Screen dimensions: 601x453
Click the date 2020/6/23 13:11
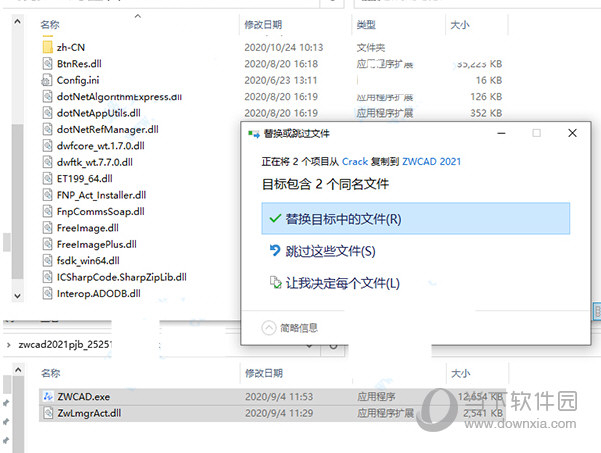click(x=281, y=80)
